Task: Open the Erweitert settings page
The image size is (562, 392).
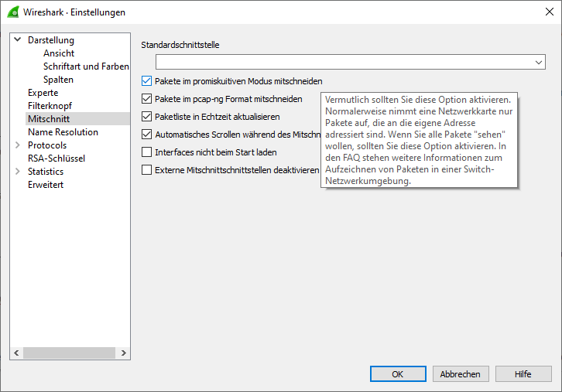Action: coord(46,185)
